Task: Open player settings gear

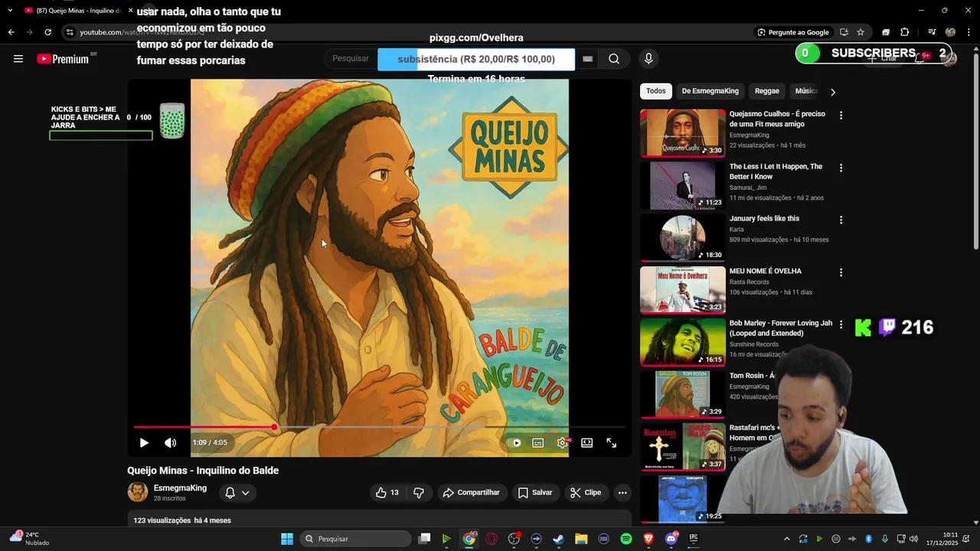Action: tap(563, 442)
